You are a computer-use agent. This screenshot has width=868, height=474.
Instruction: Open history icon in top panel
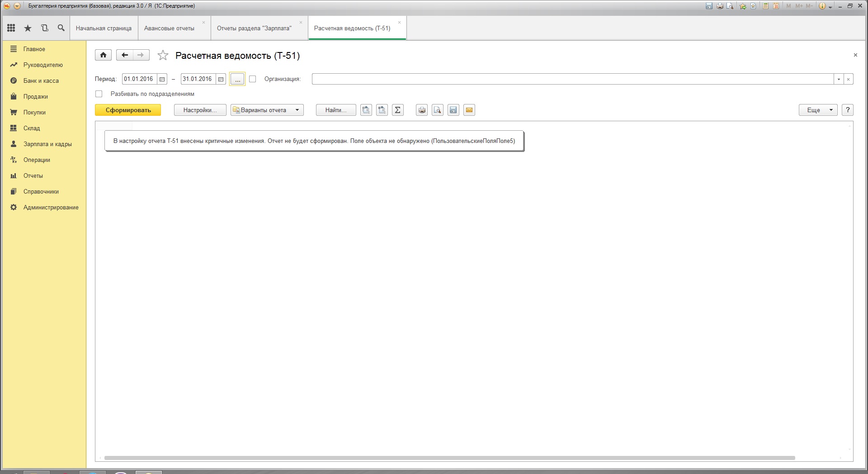(x=45, y=28)
